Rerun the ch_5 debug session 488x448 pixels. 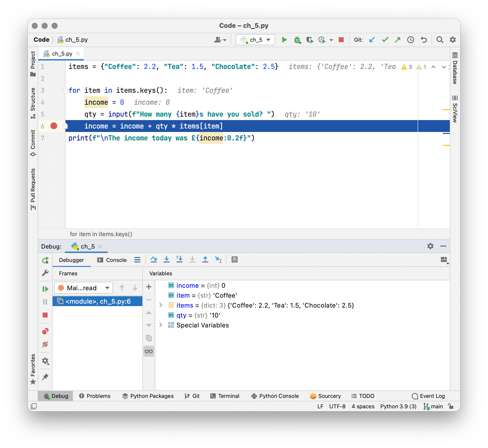click(x=45, y=260)
